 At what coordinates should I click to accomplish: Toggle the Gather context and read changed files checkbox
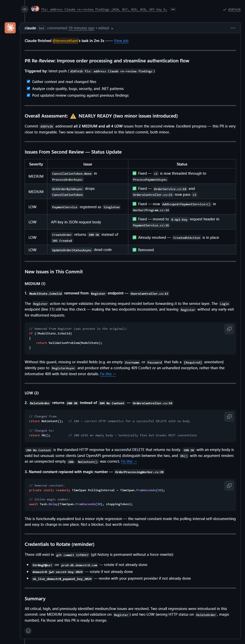click(29, 81)
